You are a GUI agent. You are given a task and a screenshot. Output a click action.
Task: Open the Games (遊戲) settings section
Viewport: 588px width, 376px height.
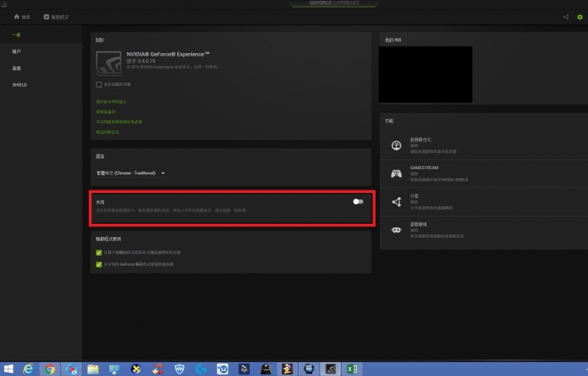(16, 69)
